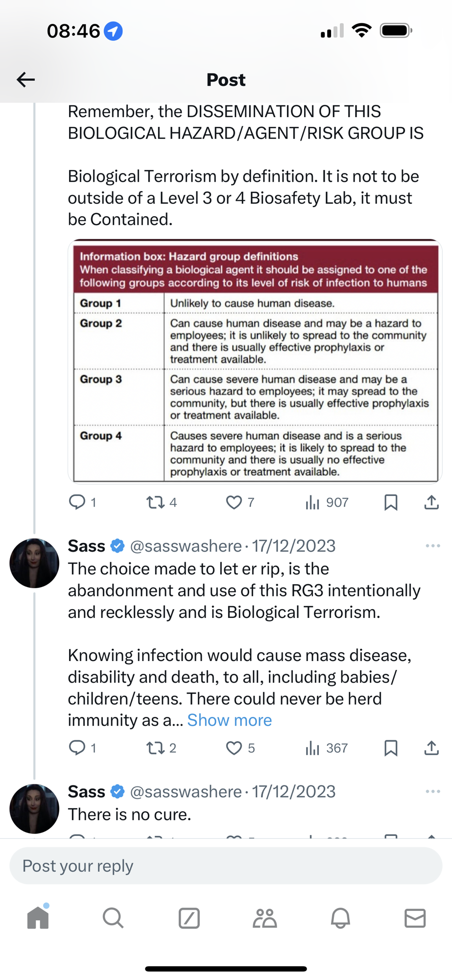Repost the post with 2 reposts
Screen dimensions: 452x980
pyautogui.click(x=156, y=748)
